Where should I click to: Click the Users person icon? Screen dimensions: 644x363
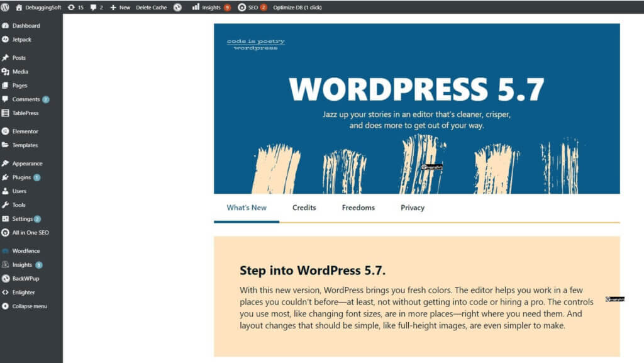coord(5,191)
